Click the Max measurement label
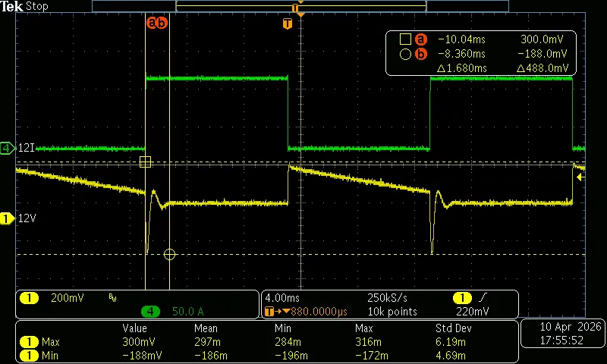Screen dimensions: 607x364 point(51,342)
